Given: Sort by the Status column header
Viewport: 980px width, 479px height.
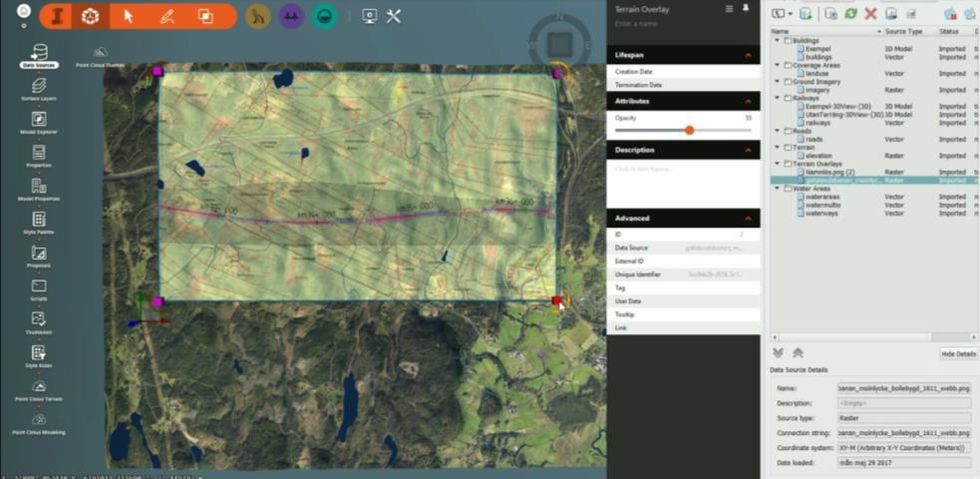Looking at the screenshot, I should tap(951, 31).
